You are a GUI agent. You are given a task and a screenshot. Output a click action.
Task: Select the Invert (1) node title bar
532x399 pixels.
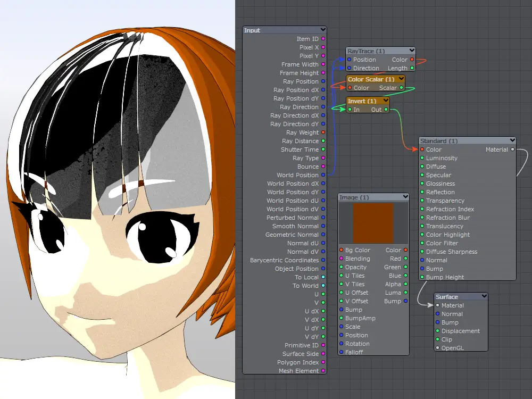pyautogui.click(x=363, y=101)
